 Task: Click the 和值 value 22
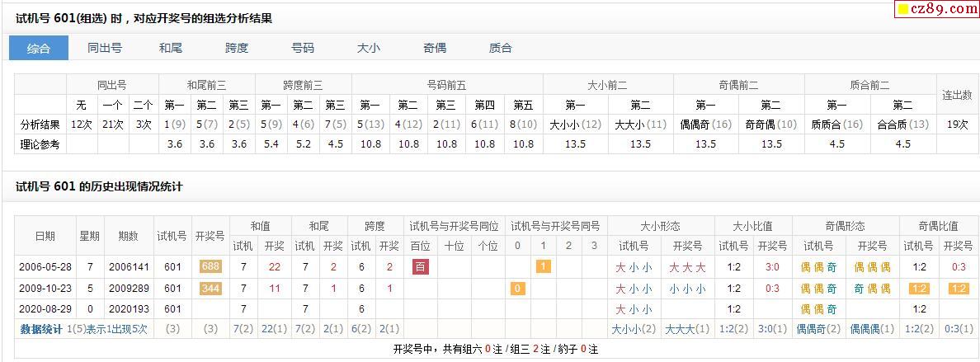point(275,267)
